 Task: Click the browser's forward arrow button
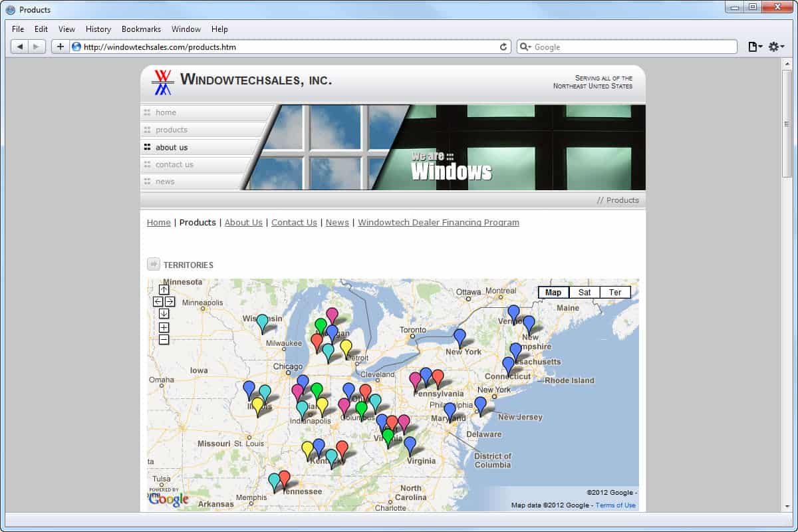[x=37, y=47]
